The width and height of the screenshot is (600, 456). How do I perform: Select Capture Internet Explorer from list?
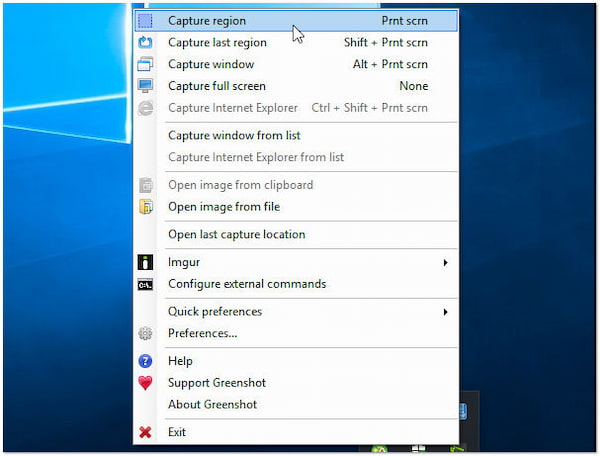tap(296, 157)
